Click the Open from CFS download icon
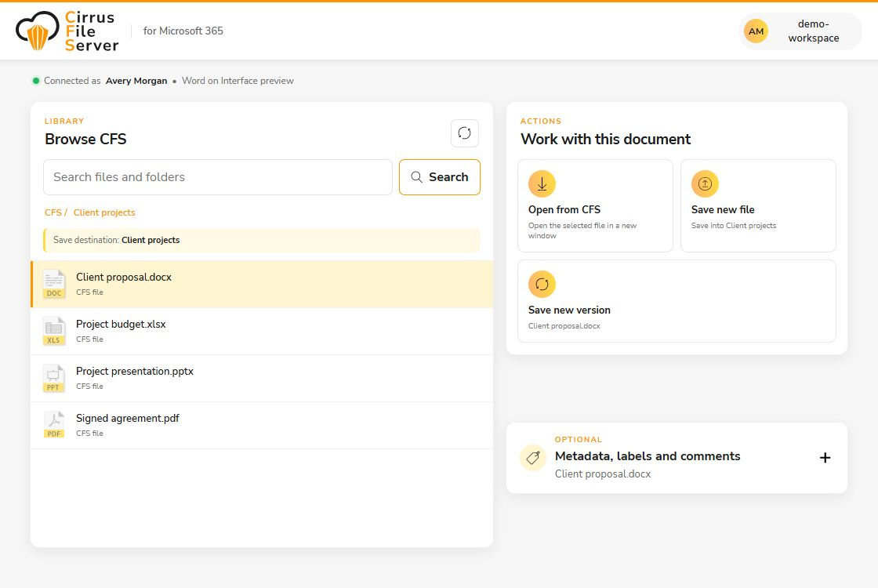 click(542, 183)
